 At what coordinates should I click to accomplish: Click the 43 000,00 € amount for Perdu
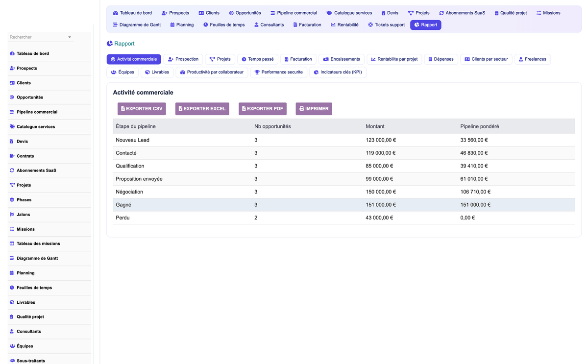[x=379, y=218]
